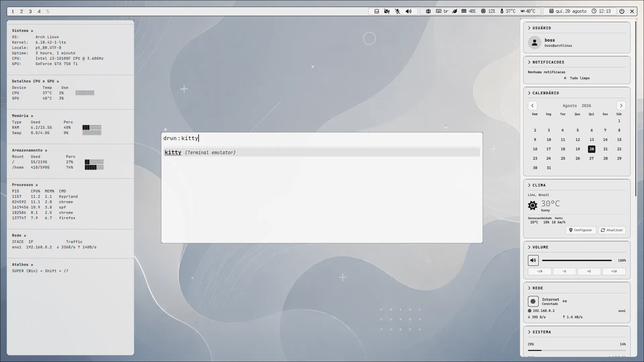The image size is (644, 362).
Task: Click the drun search input field
Action: 322,138
